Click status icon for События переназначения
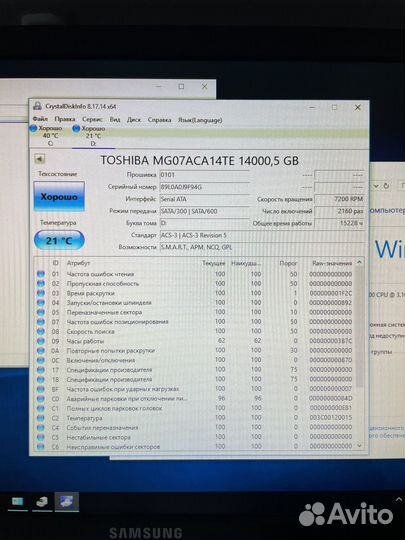Viewport: 405px width, 540px height. pos(41,428)
